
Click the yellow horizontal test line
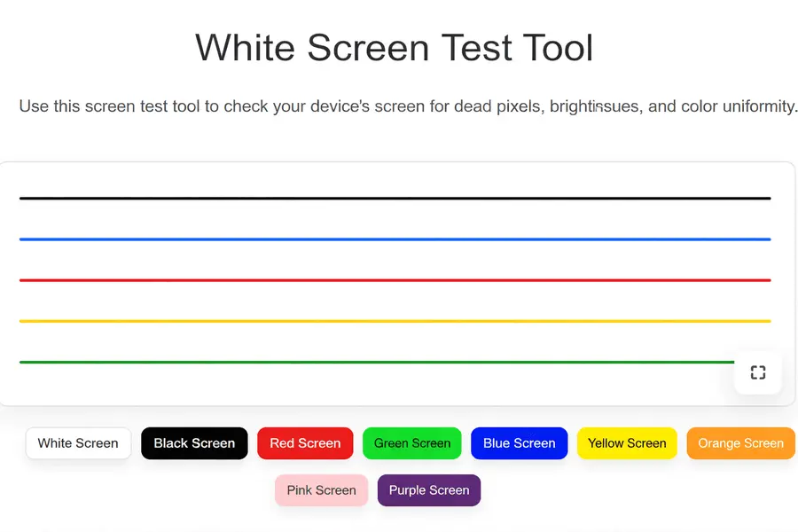pos(395,320)
